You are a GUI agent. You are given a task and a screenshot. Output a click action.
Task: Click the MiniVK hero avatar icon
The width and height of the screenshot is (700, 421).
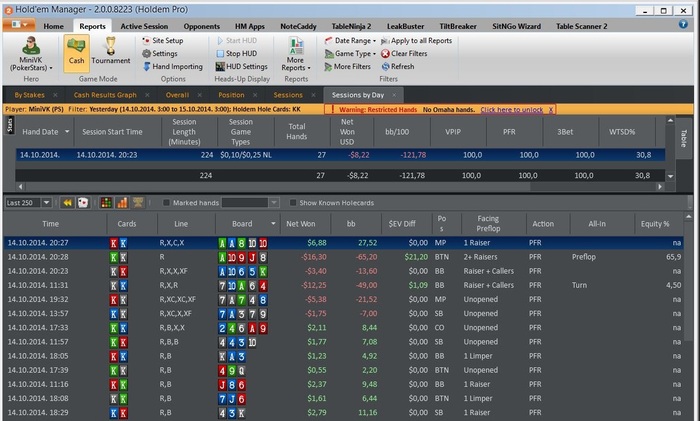(x=31, y=45)
